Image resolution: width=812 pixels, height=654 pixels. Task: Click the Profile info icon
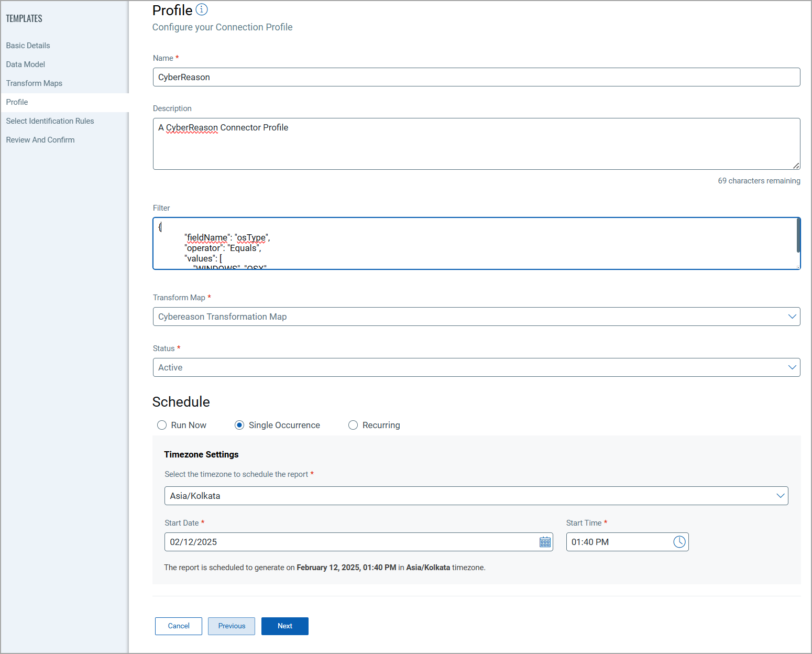point(202,9)
